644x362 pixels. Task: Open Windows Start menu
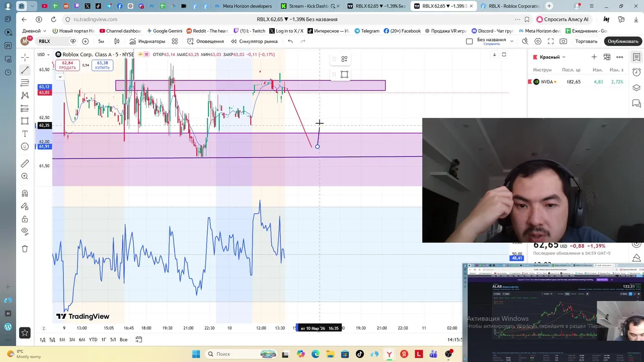point(196,354)
